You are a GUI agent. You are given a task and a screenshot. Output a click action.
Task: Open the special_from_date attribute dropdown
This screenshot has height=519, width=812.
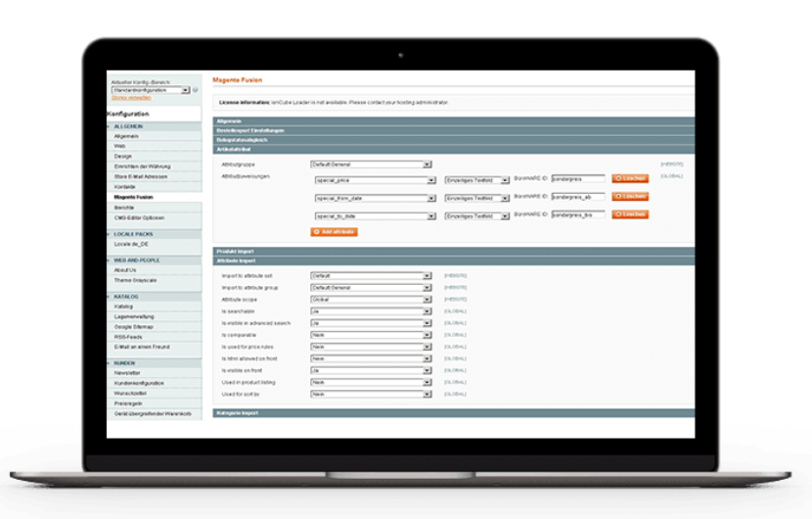pyautogui.click(x=376, y=199)
